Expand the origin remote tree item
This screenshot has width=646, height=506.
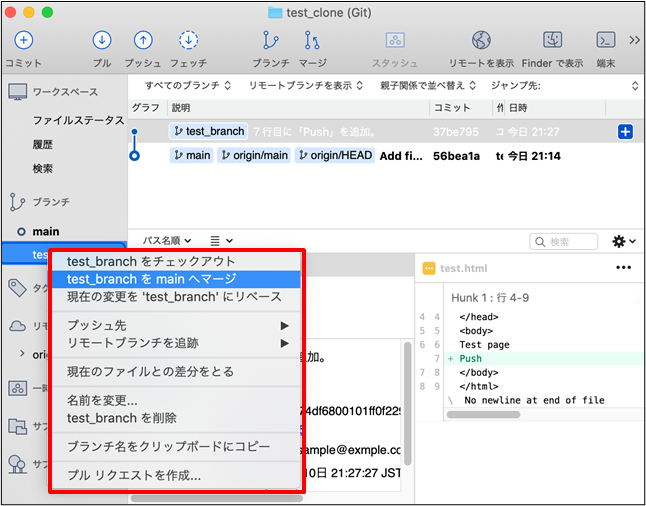(22, 354)
